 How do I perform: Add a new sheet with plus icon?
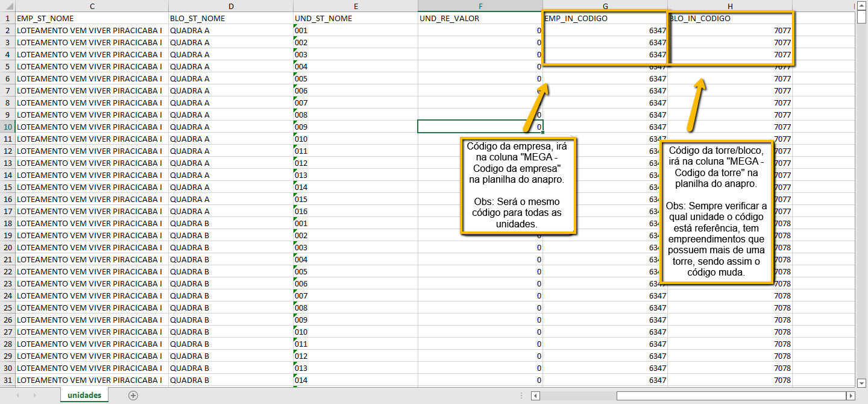133,396
